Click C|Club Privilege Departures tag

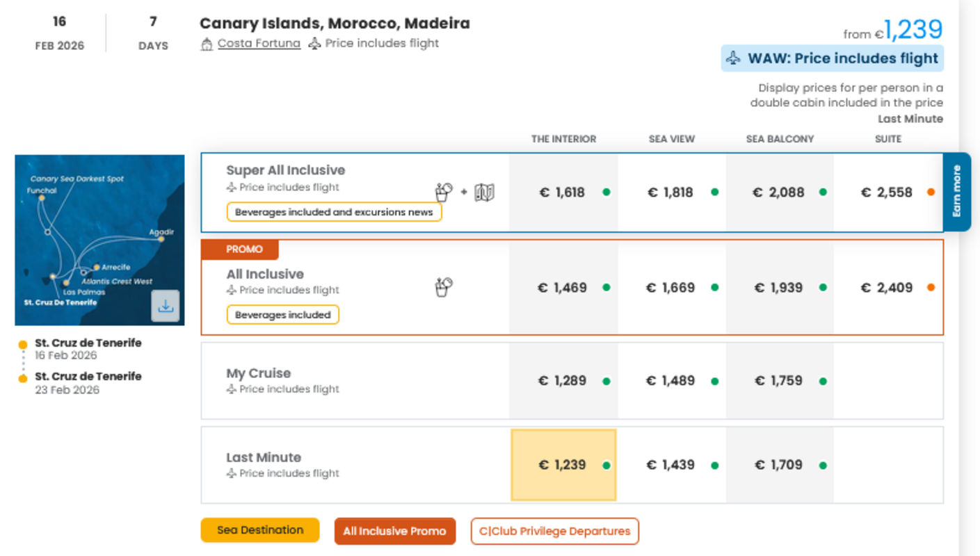(x=554, y=531)
